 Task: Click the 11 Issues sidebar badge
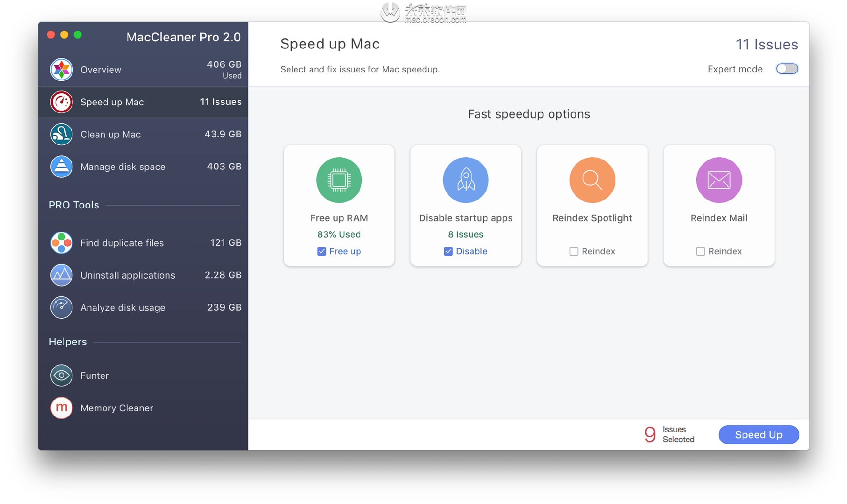click(x=221, y=102)
